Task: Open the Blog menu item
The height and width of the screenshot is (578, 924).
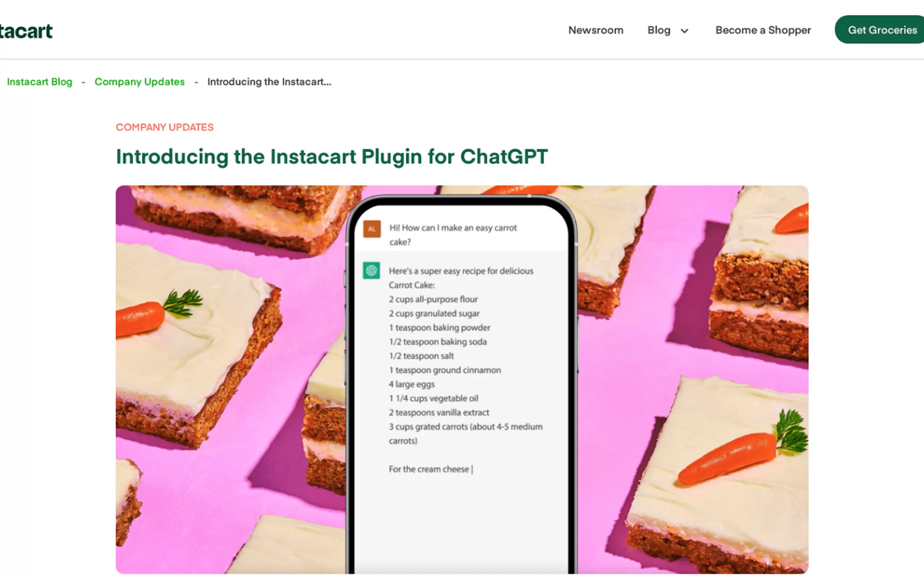Action: coord(659,30)
